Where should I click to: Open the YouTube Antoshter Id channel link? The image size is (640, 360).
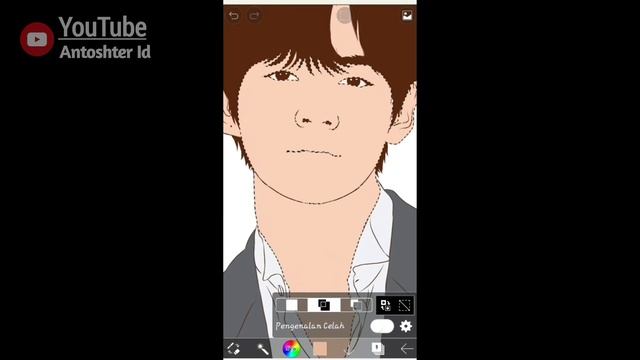pyautogui.click(x=104, y=38)
